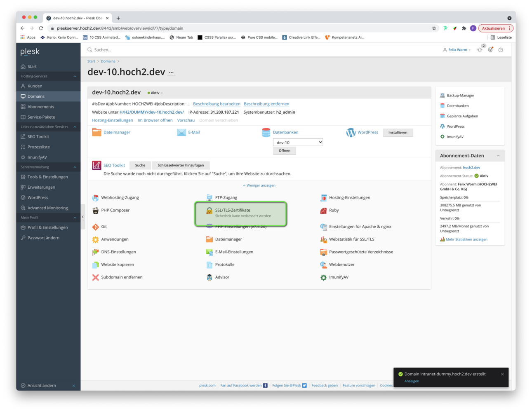This screenshot has height=412, width=532.
Task: Open the dev-10 database dropdown
Action: [298, 143]
